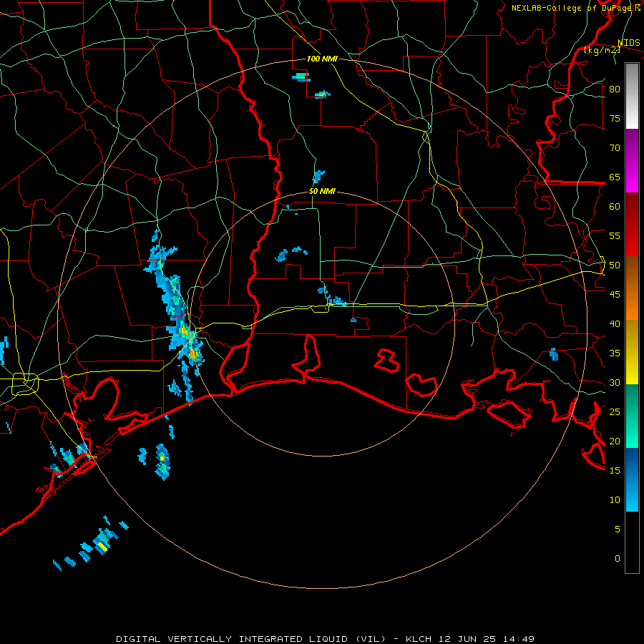Click the 35 value on the VIL scale
Image resolution: width=644 pixels, height=644 pixels.
[x=615, y=353]
